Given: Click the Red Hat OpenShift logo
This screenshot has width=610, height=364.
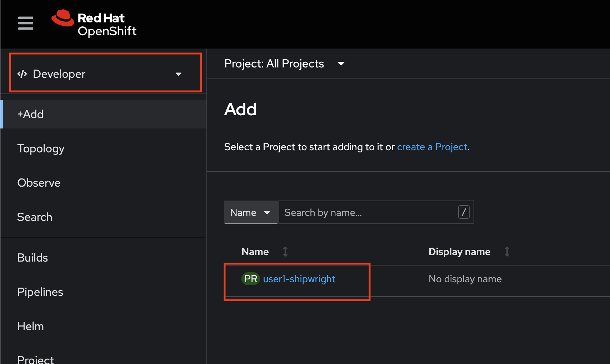Looking at the screenshot, I should point(94,24).
